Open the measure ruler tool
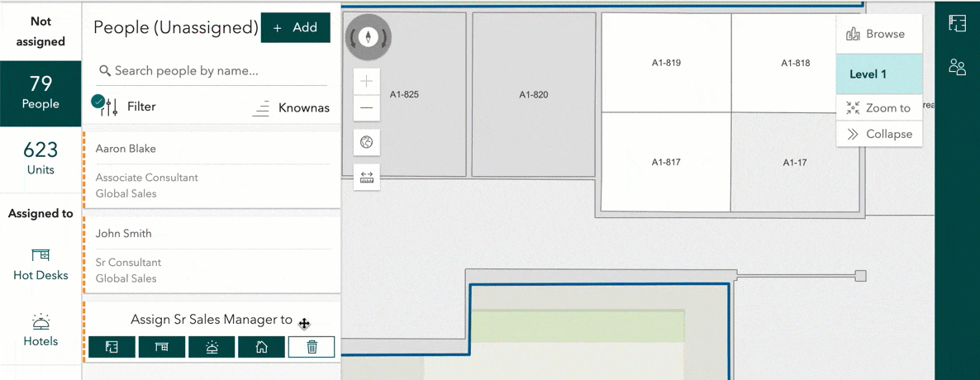 coord(367,177)
